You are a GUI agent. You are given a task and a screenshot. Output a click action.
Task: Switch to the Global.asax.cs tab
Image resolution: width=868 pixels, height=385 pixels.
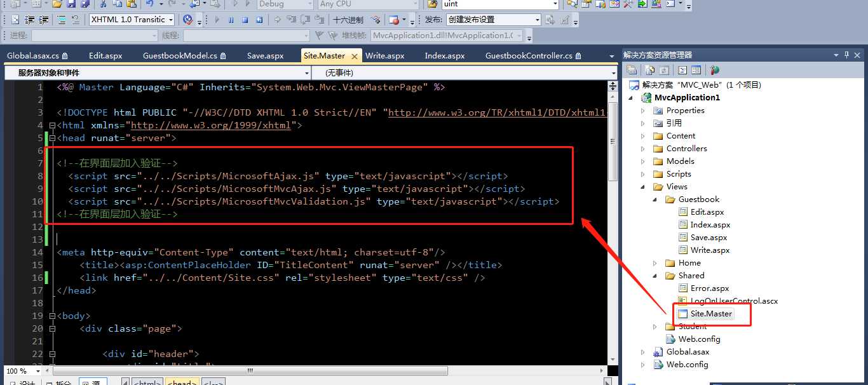click(37, 56)
